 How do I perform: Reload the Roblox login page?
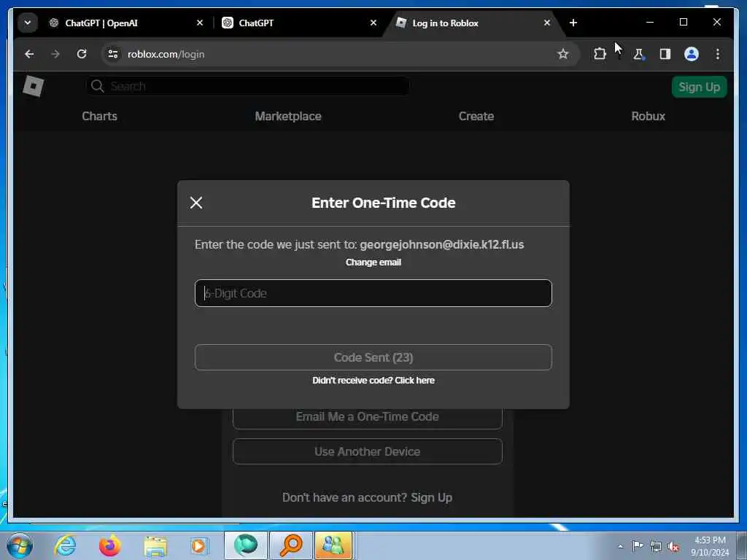[82, 54]
